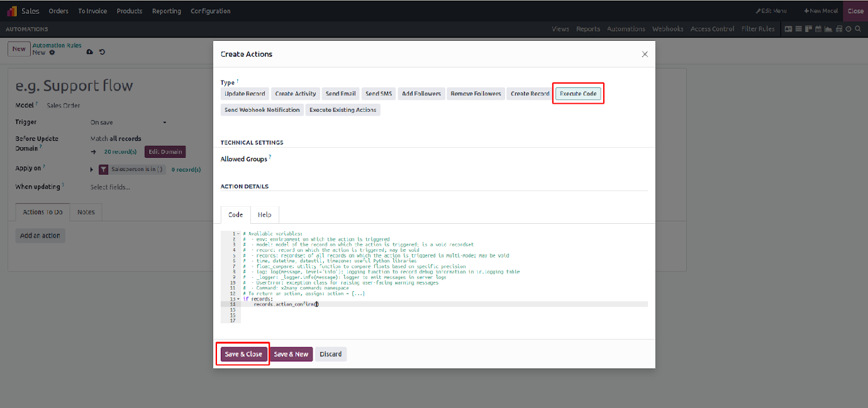This screenshot has width=868, height=408.
Task: Choose the Update Record action type
Action: [245, 94]
